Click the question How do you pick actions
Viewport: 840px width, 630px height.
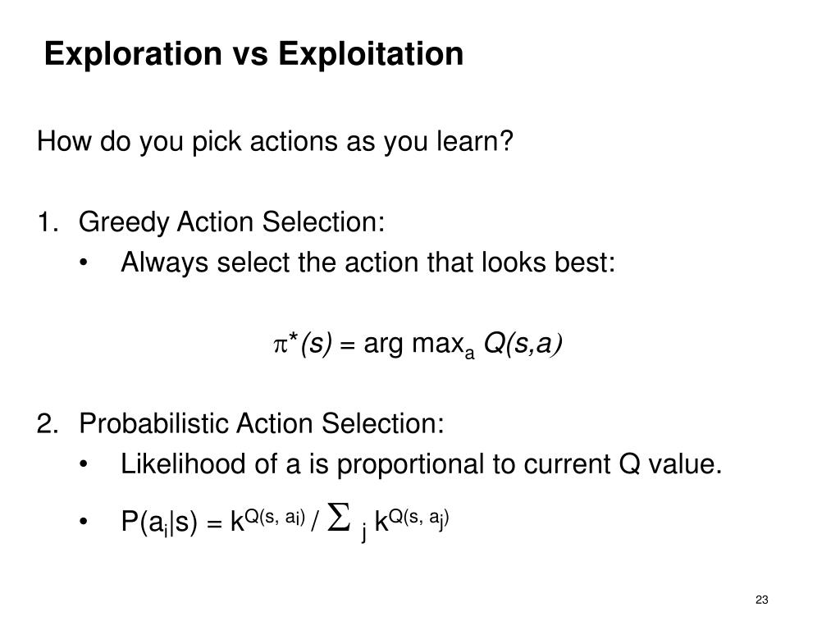click(275, 142)
